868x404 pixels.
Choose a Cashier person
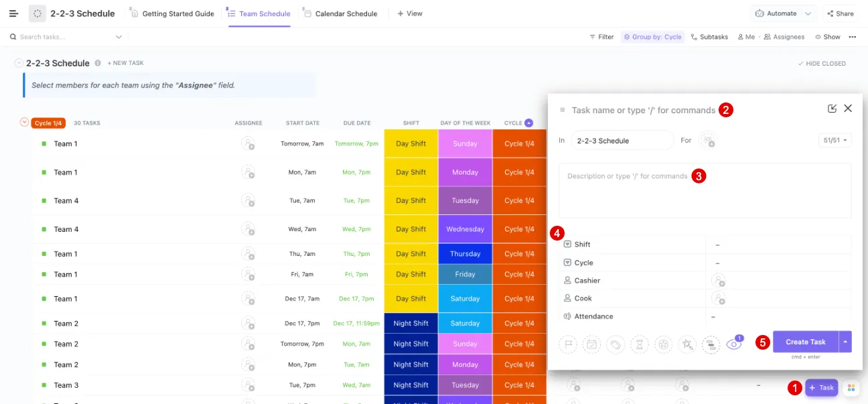point(719,281)
